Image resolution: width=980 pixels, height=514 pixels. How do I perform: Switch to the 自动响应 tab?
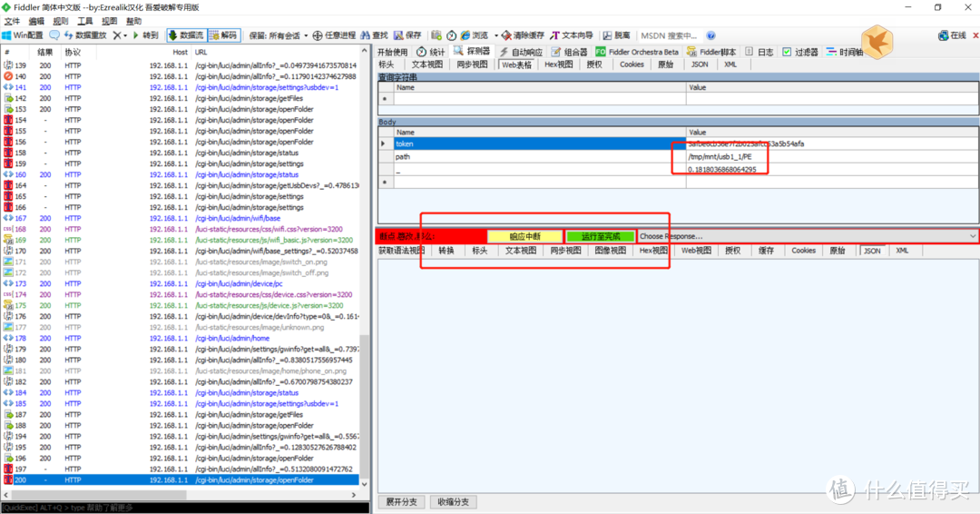tap(521, 52)
